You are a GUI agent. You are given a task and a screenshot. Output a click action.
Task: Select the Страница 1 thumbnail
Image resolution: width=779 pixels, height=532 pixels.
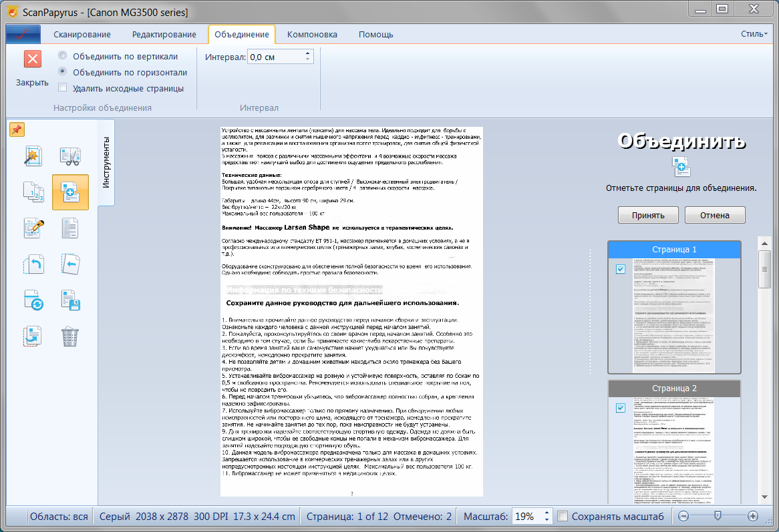coord(673,315)
